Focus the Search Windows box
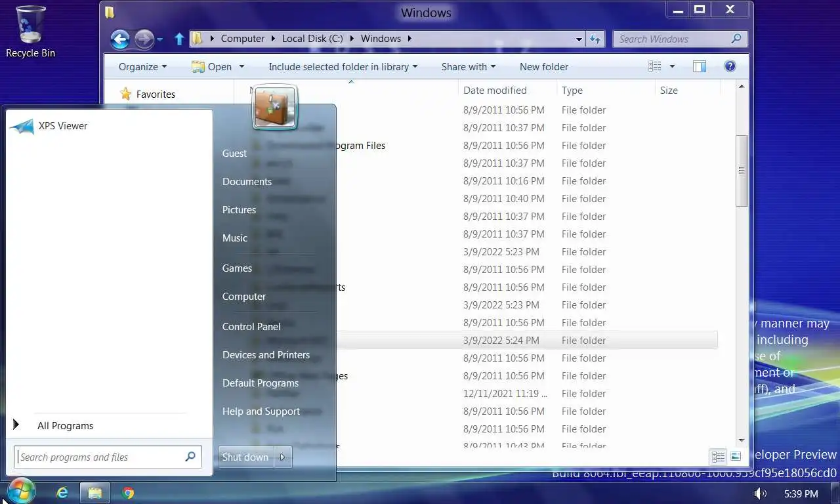The width and height of the screenshot is (840, 504). tap(681, 39)
